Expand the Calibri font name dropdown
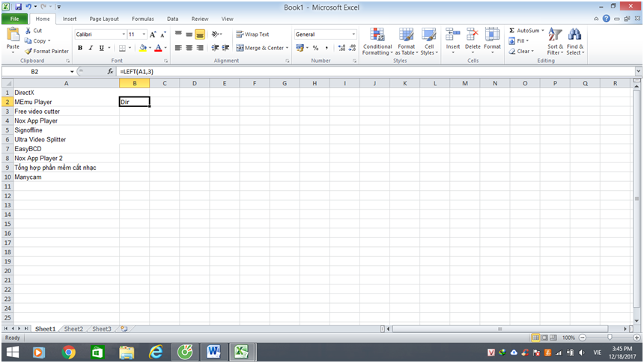 [124, 34]
